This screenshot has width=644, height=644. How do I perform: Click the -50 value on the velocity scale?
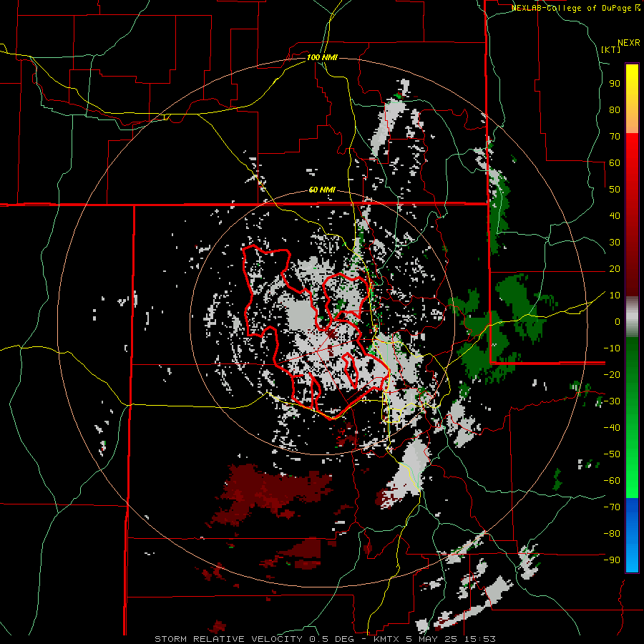[x=612, y=454]
